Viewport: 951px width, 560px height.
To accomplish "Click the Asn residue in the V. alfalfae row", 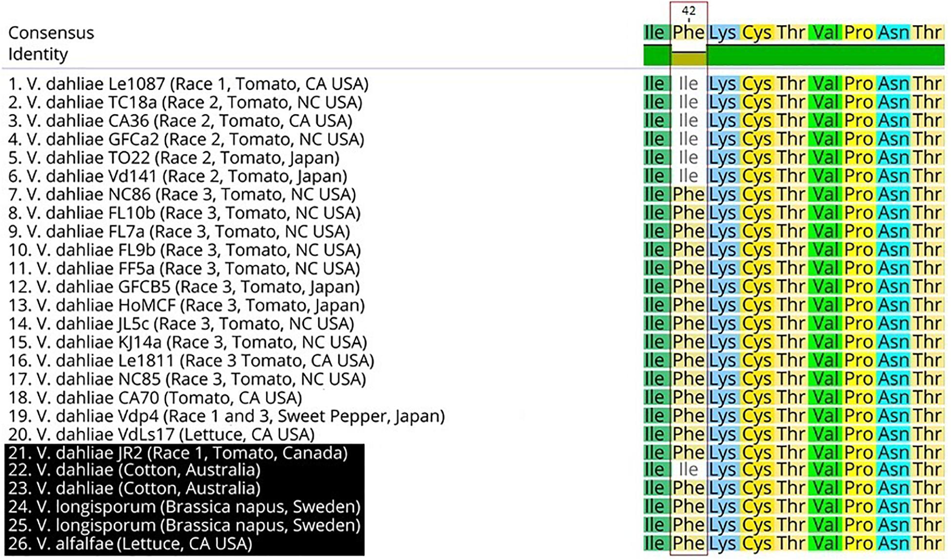I will [x=893, y=543].
